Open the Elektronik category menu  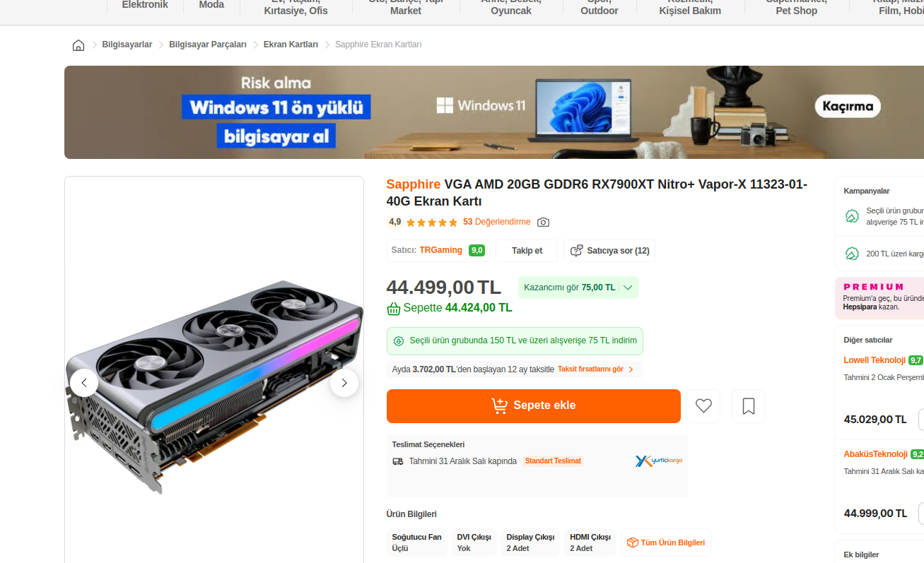click(x=145, y=6)
